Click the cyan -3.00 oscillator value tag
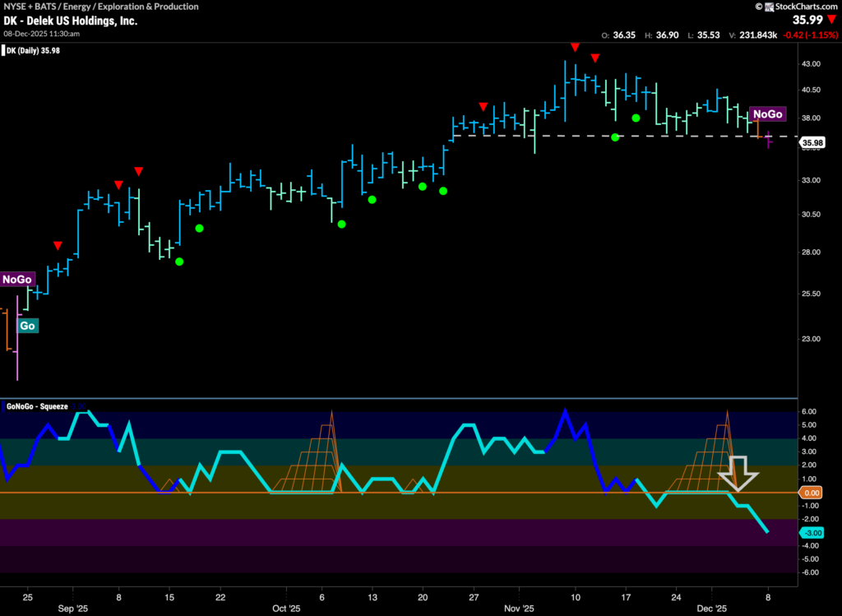This screenshot has height=616, width=842. [812, 533]
